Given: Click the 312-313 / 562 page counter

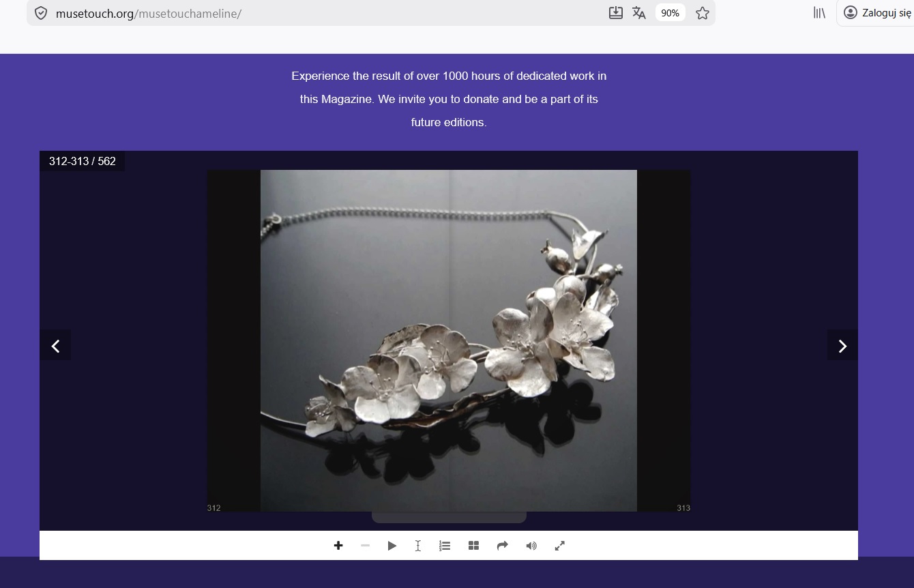Looking at the screenshot, I should (83, 162).
